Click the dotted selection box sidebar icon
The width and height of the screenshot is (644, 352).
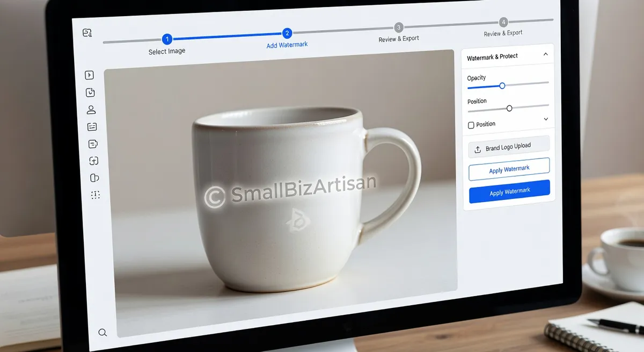click(x=96, y=195)
